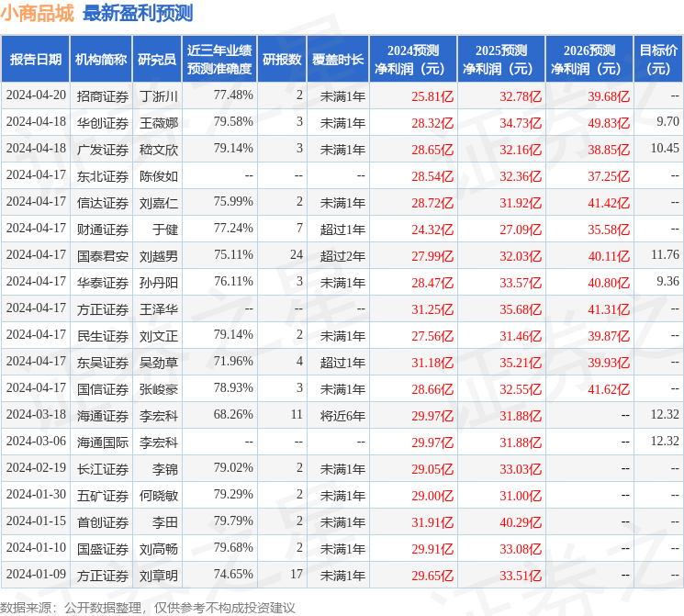Click the 数据来源 footnote text
Viewport: 684px width, 616px height.
148,608
